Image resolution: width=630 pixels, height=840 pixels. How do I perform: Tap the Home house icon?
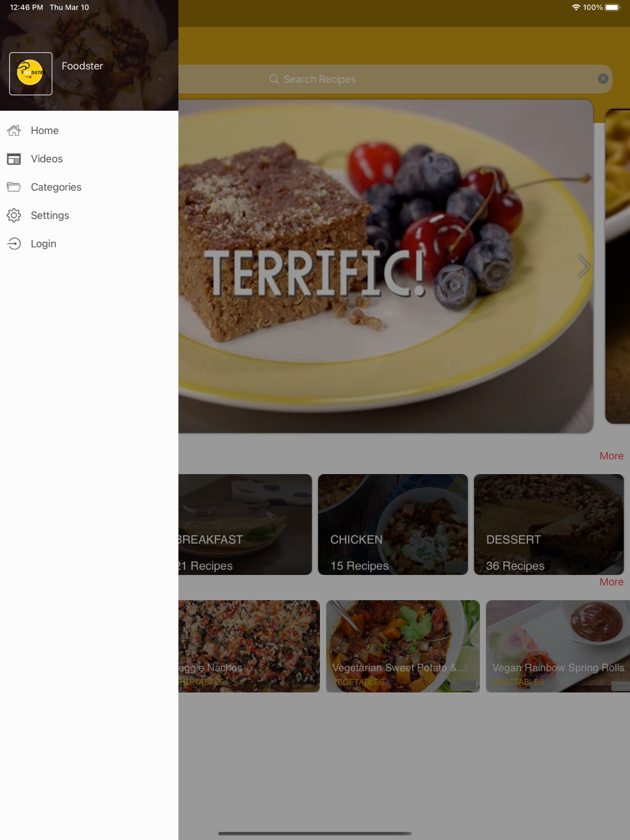click(14, 130)
